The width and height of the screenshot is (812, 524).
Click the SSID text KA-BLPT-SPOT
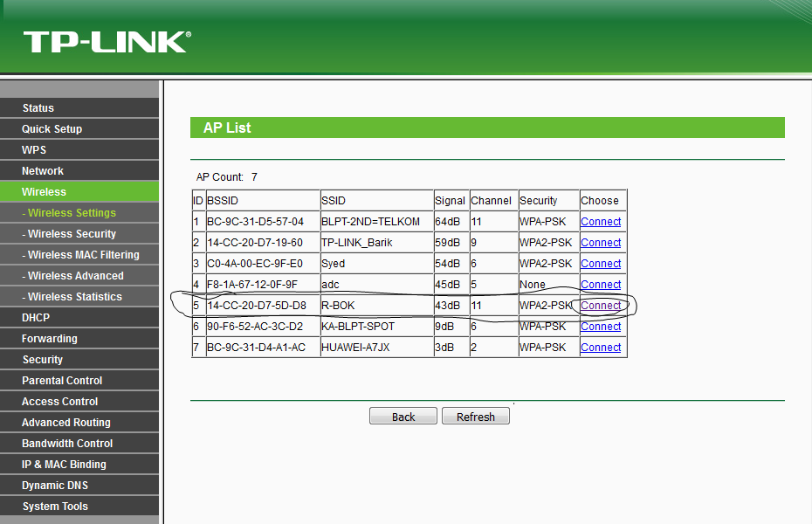tap(358, 327)
